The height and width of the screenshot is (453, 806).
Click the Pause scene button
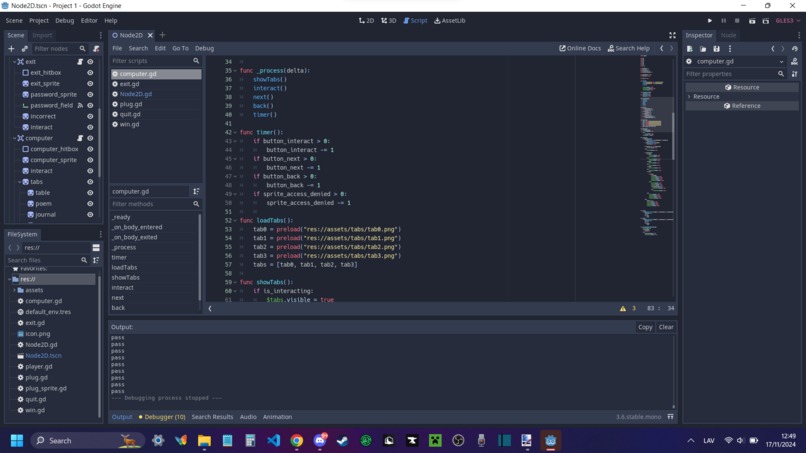click(x=724, y=21)
